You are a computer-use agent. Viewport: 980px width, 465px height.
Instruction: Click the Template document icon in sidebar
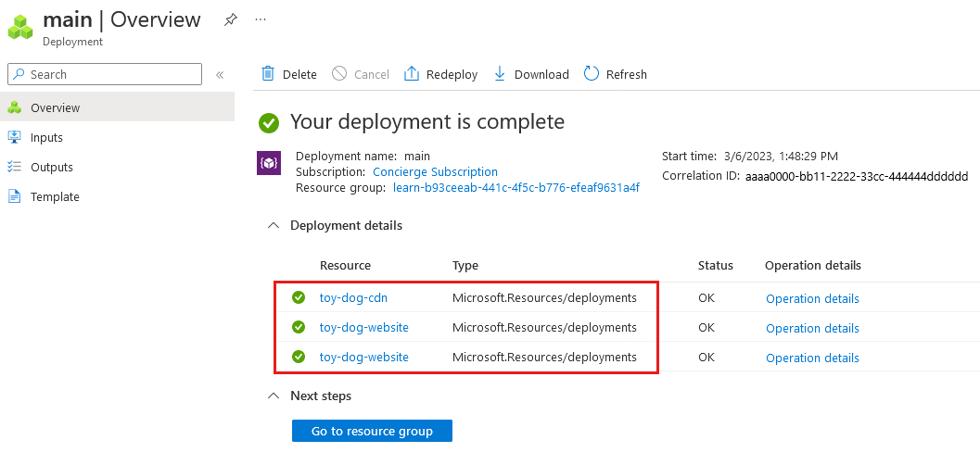[15, 196]
